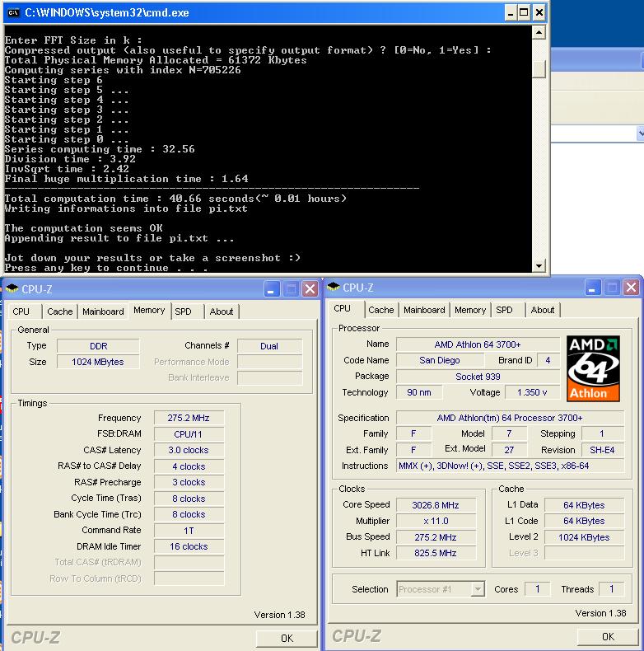Click the Level 2 cache value 1024 KBytes
Image resolution: width=644 pixels, height=651 pixels.
[584, 537]
